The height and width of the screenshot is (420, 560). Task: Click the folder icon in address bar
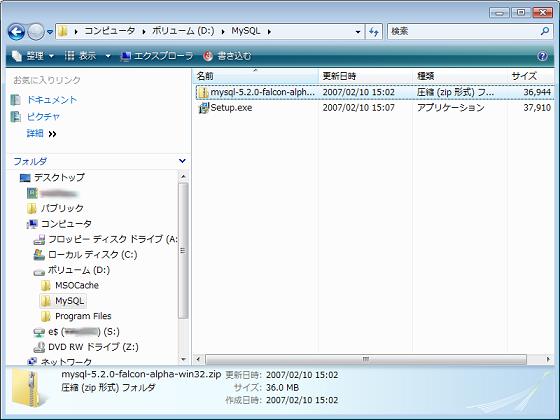[63, 31]
